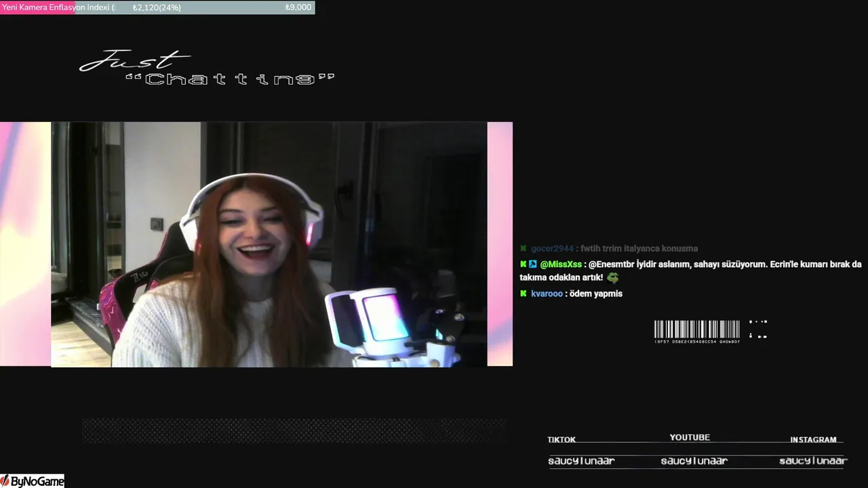Click the 'takıma odaklan artık!' message line
This screenshot has height=488, width=868.
[561, 278]
